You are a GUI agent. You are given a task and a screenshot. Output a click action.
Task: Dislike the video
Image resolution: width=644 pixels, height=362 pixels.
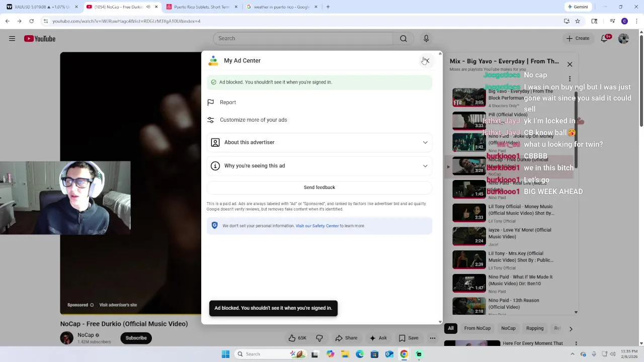[319, 338]
